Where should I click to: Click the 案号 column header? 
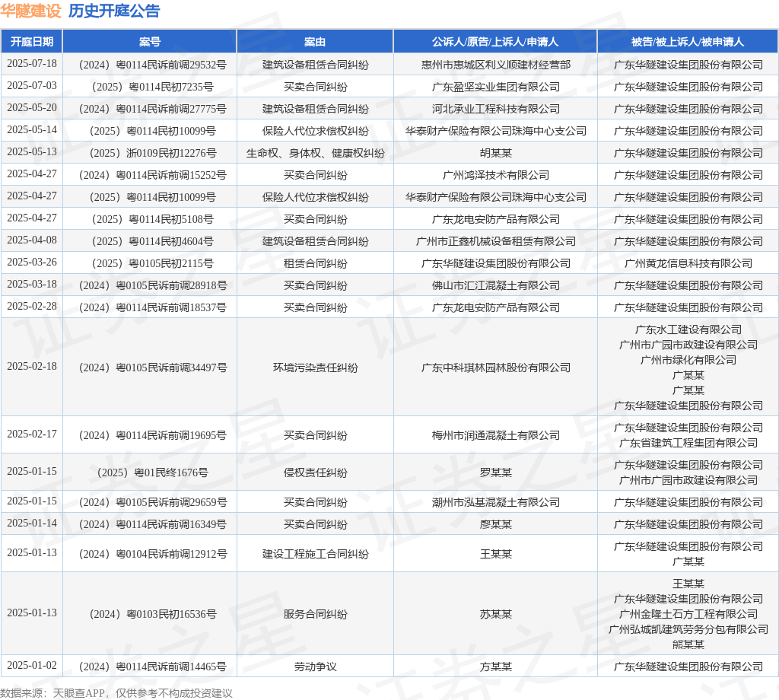click(150, 42)
